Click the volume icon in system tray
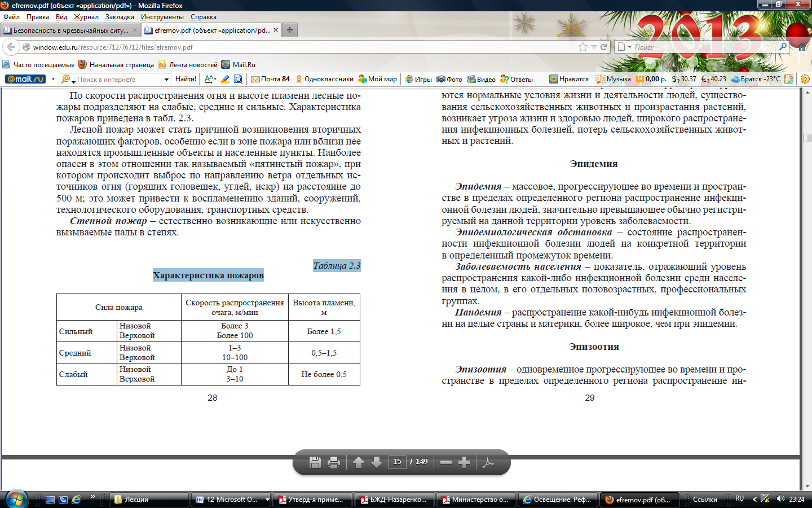Image resolution: width=812 pixels, height=508 pixels. 780,498
